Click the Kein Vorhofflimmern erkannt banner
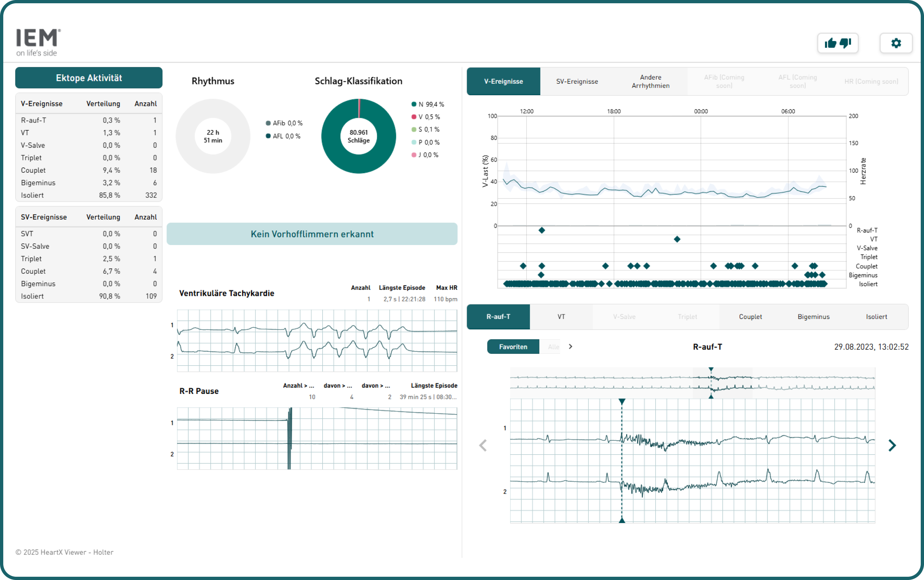924x580 pixels. tap(312, 234)
